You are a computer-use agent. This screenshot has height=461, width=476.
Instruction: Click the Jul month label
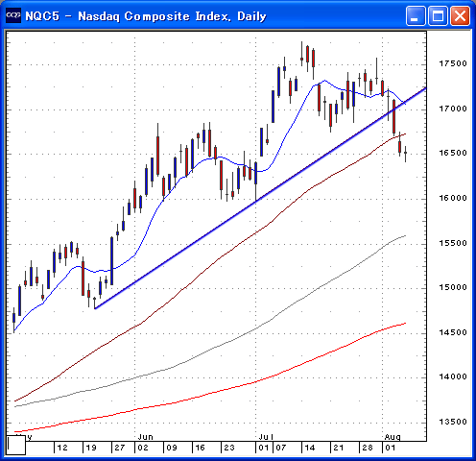pos(266,437)
